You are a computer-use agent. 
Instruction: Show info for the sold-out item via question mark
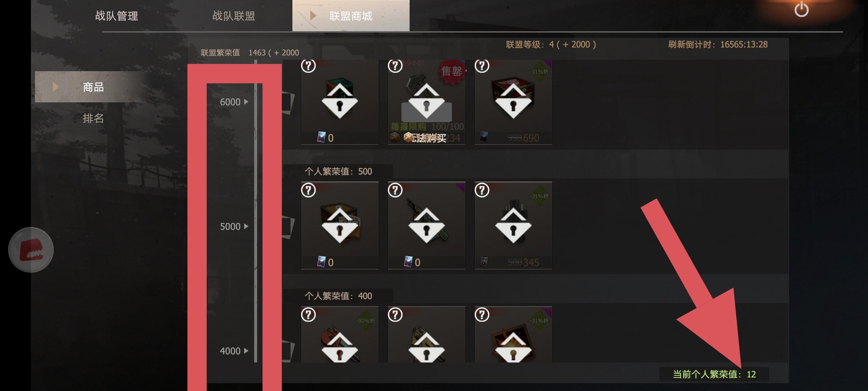395,65
